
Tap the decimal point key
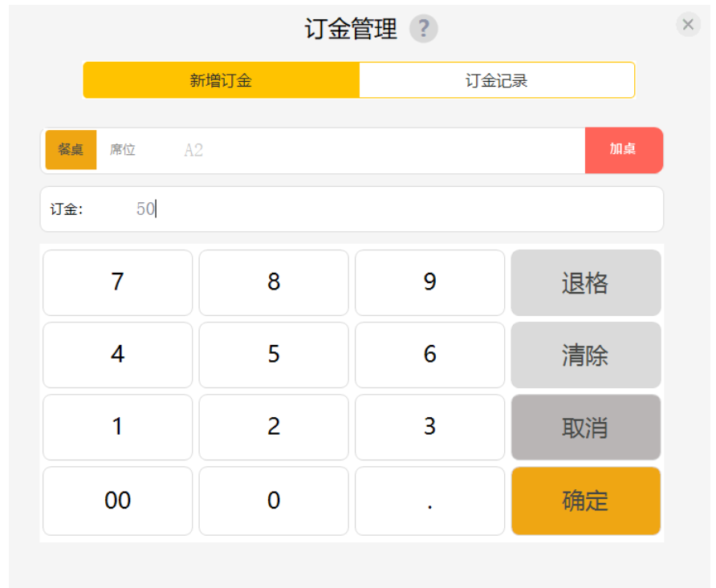pos(429,501)
